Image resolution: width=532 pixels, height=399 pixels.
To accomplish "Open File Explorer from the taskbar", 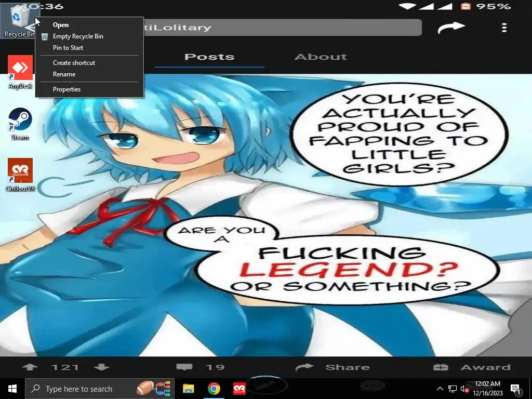I will coord(188,389).
